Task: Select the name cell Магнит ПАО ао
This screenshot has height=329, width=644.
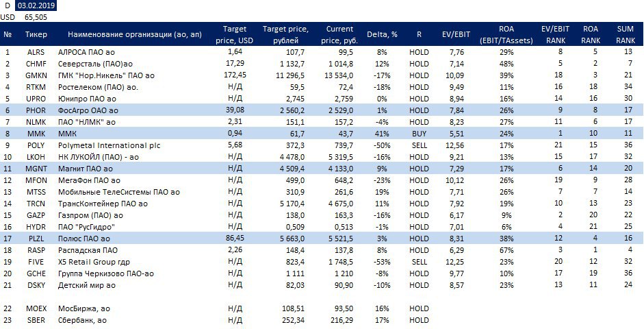Action: tap(86, 169)
